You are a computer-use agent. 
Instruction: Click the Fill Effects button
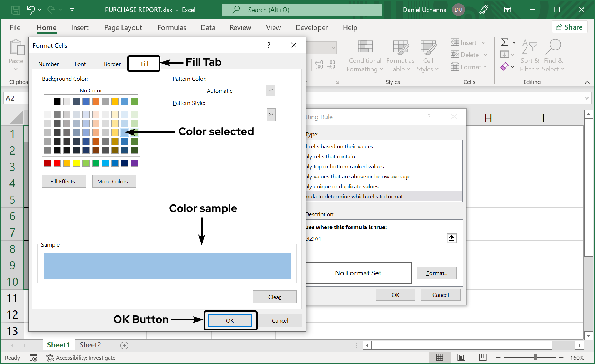[x=64, y=181]
